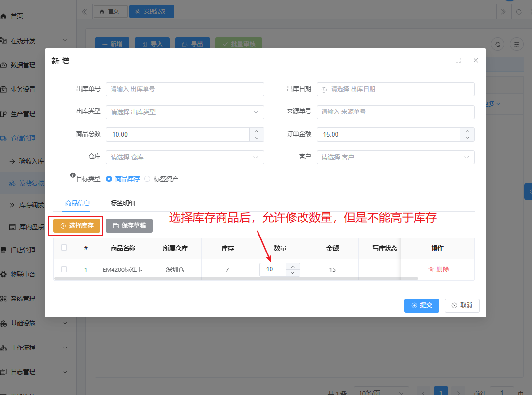Viewport: 532px width, 395px height.
Task: Click the 出库单号 input field
Action: [185, 89]
